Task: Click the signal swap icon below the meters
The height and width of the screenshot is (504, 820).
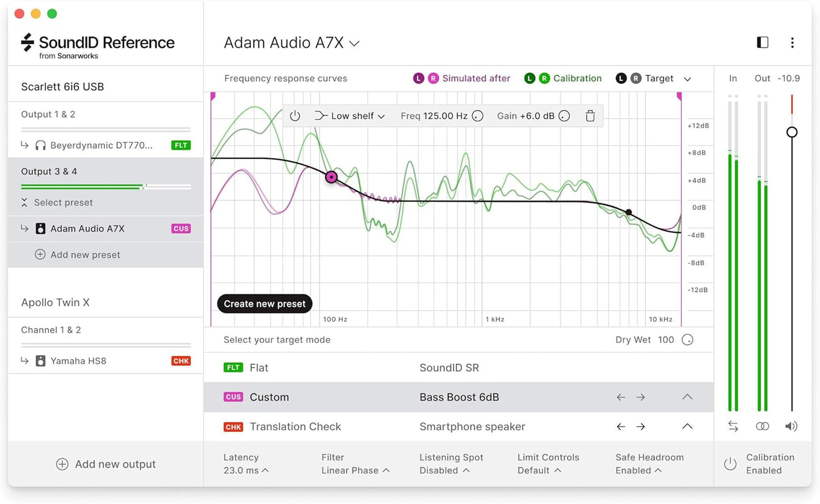Action: coord(733,426)
